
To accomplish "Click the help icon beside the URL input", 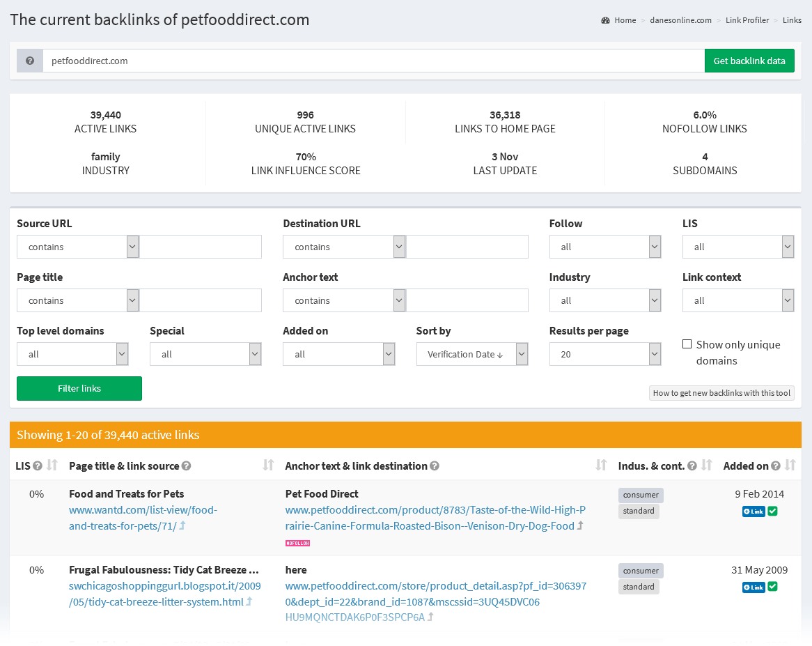I will click(29, 61).
